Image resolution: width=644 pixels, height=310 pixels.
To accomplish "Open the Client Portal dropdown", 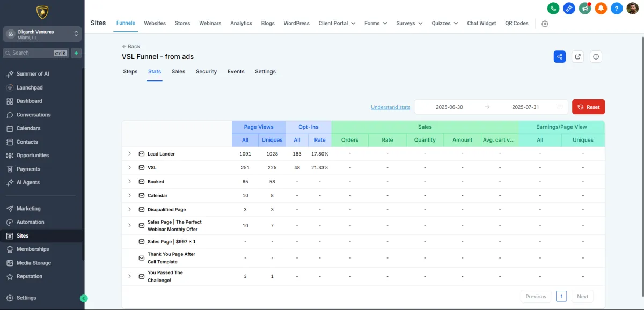I will click(x=336, y=24).
